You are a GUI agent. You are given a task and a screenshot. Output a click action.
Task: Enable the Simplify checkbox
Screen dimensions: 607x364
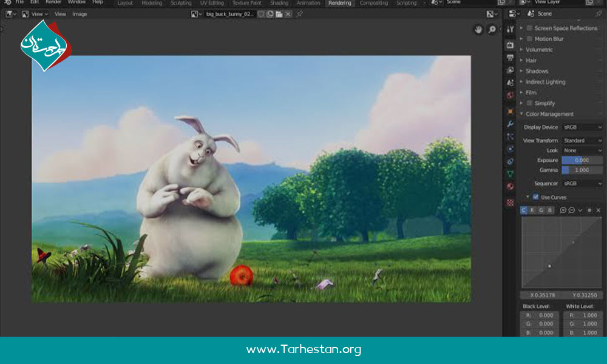click(x=529, y=103)
